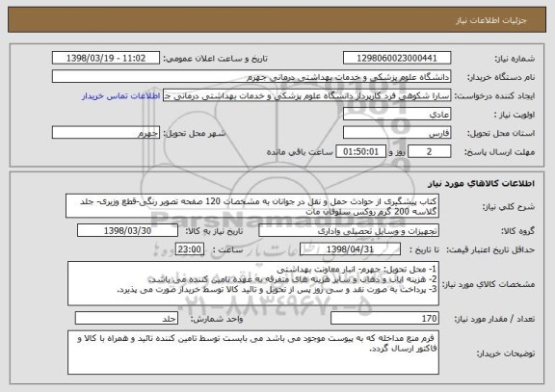Click the شهر محل تحویل field showing جهرم

point(106,133)
